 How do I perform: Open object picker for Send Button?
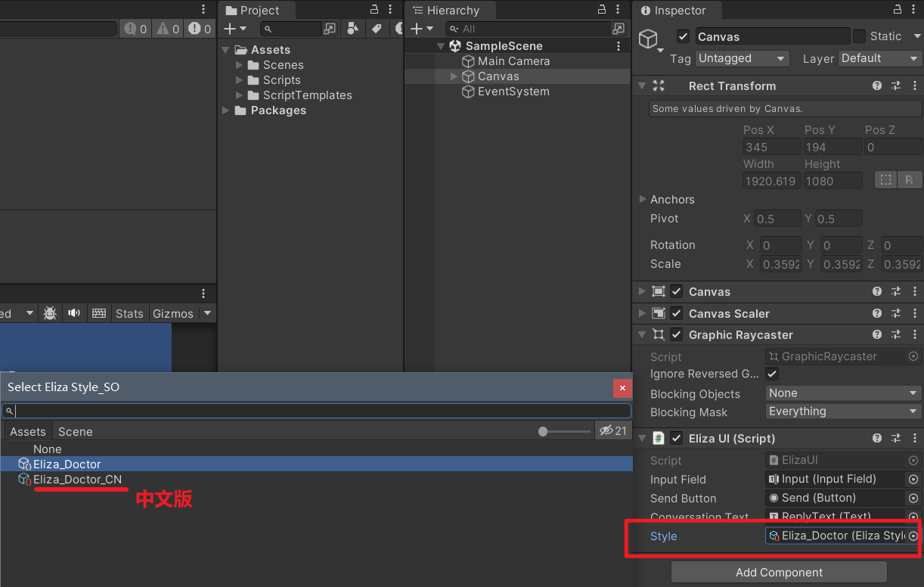[x=913, y=498]
